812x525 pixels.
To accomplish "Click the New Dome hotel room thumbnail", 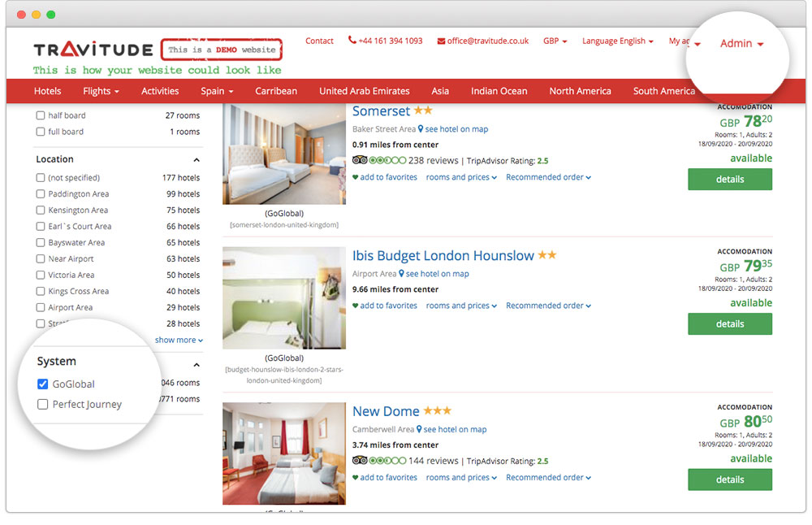I will [283, 453].
